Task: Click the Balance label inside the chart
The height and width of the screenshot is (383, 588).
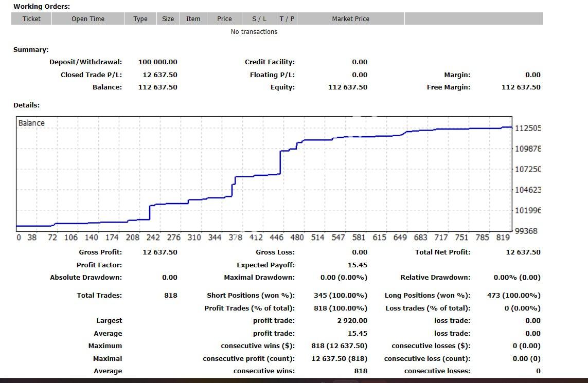Action: click(x=31, y=123)
